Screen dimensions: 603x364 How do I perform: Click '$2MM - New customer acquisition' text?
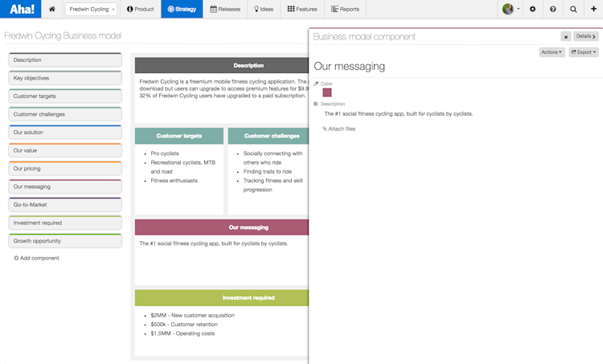(x=192, y=315)
